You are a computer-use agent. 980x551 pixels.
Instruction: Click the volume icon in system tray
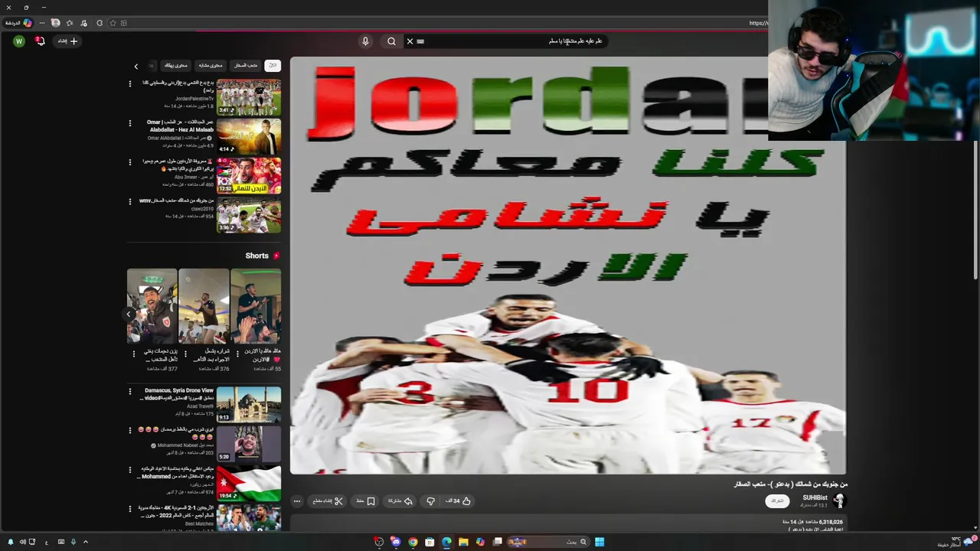tap(22, 542)
